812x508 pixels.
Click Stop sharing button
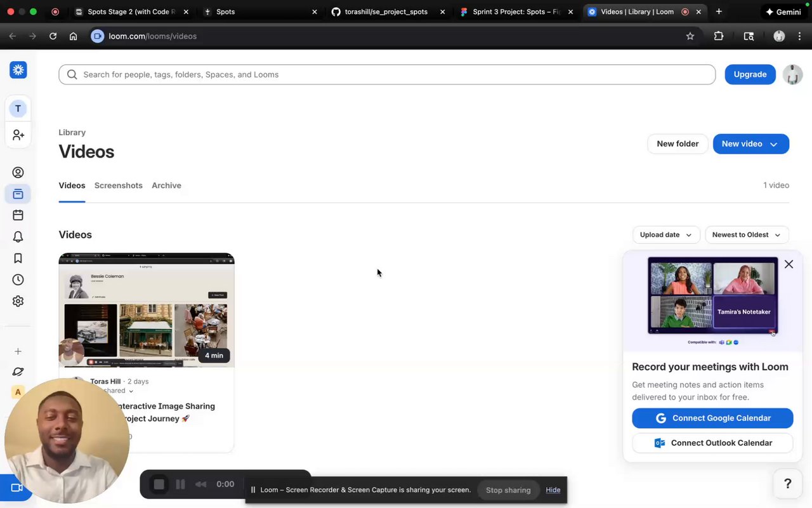click(x=508, y=490)
